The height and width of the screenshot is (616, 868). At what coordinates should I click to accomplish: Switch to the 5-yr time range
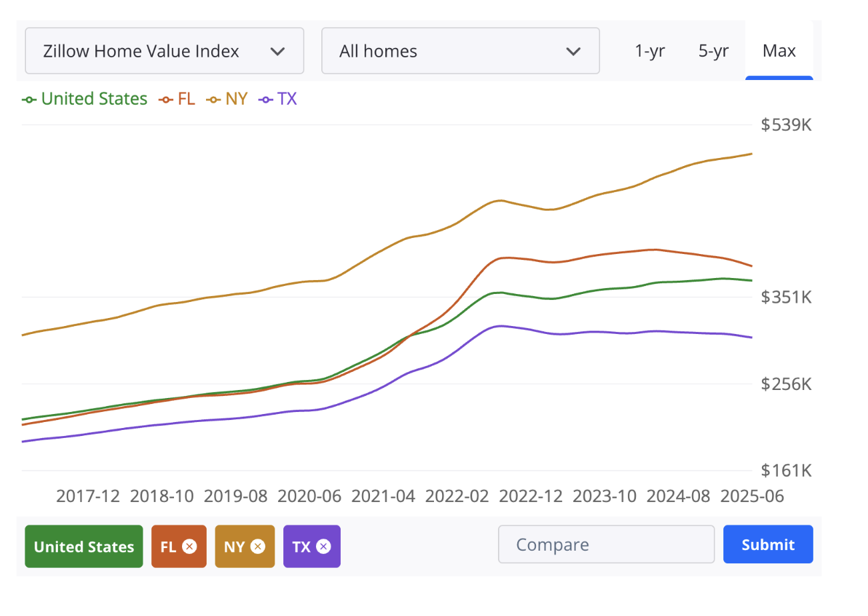(x=713, y=51)
